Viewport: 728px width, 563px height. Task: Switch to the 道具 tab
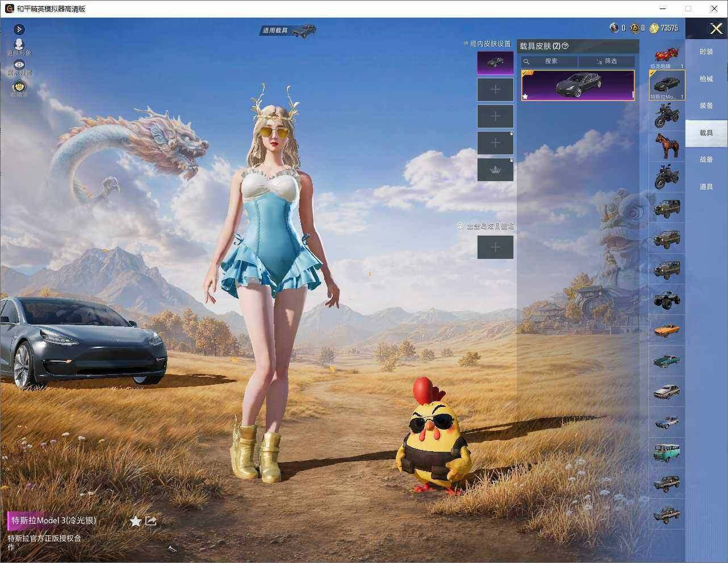[706, 187]
